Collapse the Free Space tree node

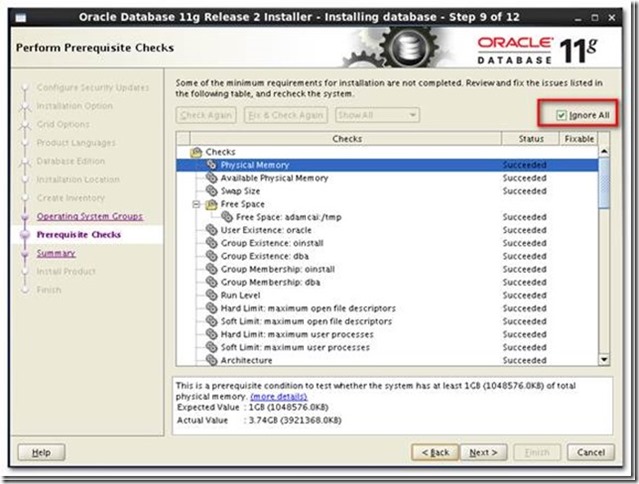coord(196,204)
